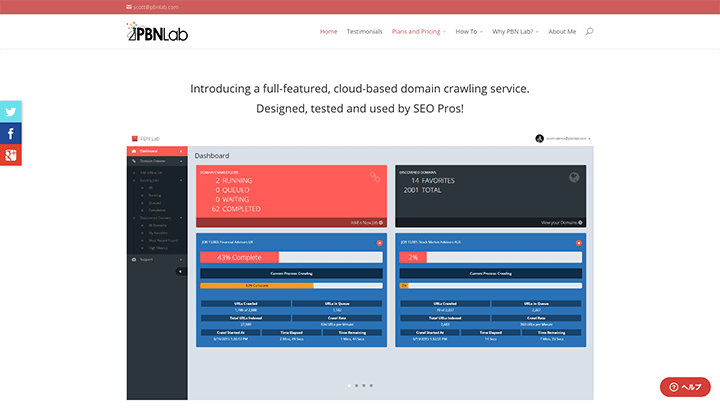This screenshot has width=720, height=413.
Task: Click the scott@pbnlab.com email link
Action: click(x=156, y=7)
